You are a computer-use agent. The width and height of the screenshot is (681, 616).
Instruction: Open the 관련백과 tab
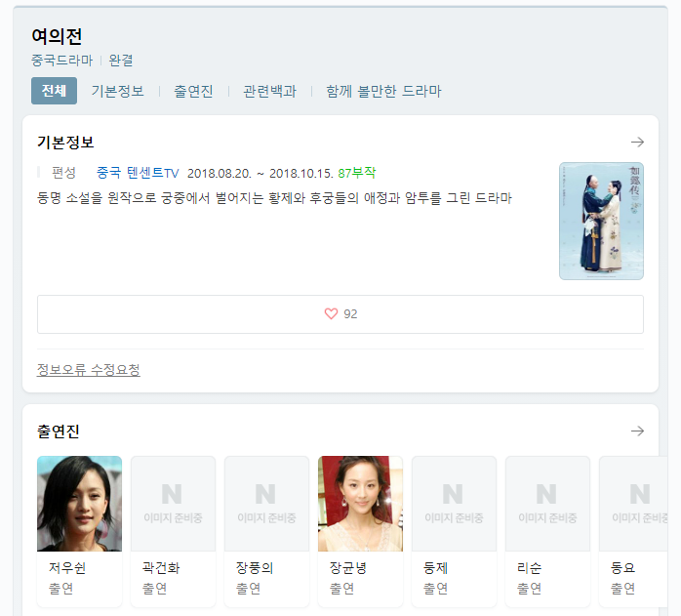(x=269, y=91)
